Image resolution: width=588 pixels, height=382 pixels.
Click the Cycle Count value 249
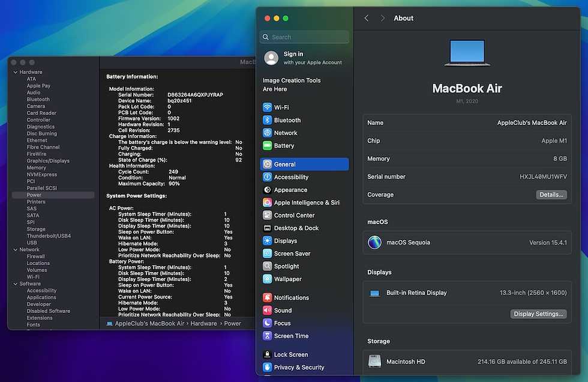pos(173,172)
